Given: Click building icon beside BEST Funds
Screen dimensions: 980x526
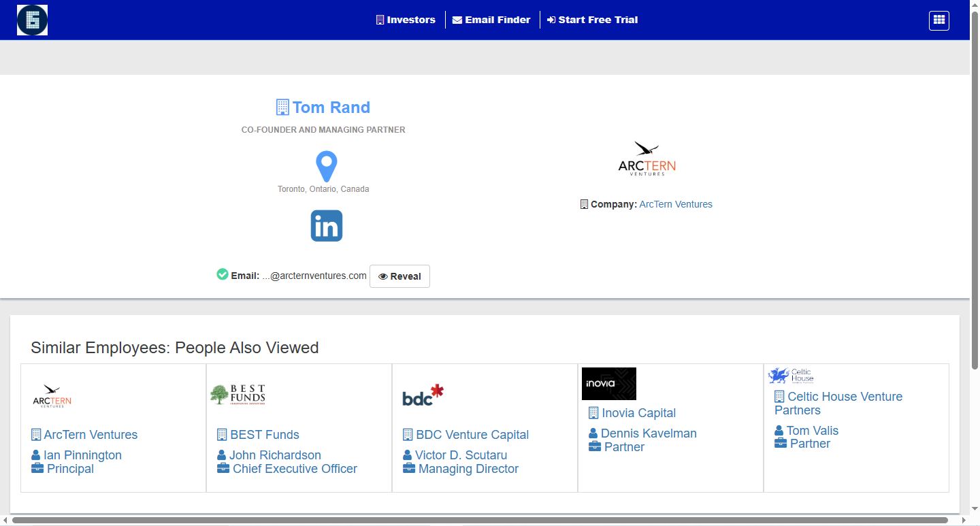Looking at the screenshot, I should point(222,435).
